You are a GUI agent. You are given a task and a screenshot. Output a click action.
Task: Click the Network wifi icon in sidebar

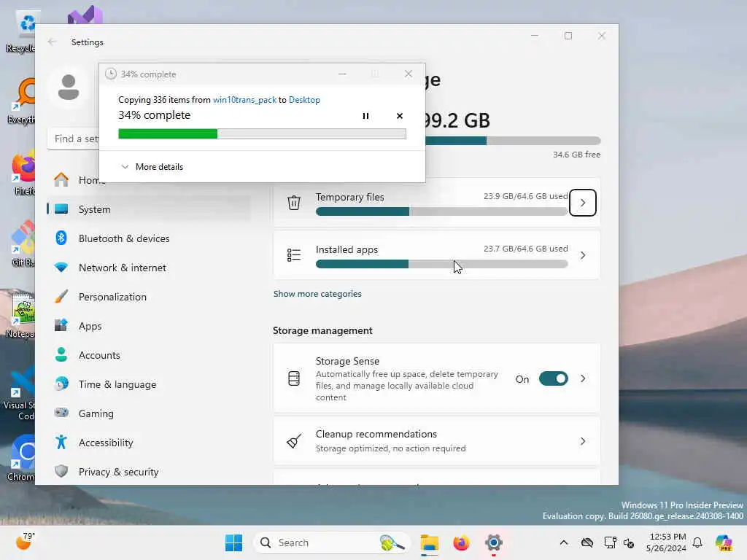[61, 267]
